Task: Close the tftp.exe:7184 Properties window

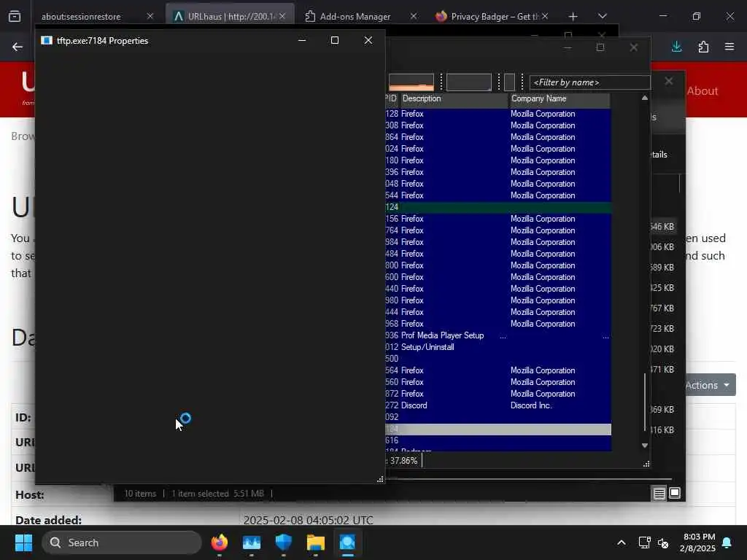Action: click(368, 41)
